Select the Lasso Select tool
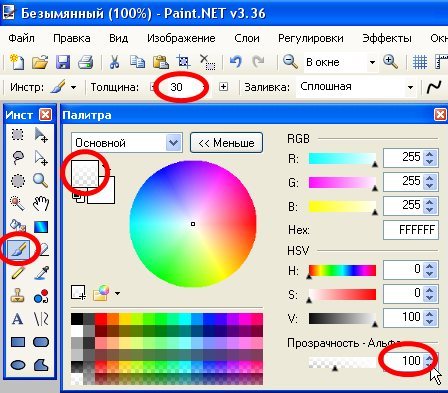Image resolution: width=448 pixels, height=393 pixels. [18, 157]
